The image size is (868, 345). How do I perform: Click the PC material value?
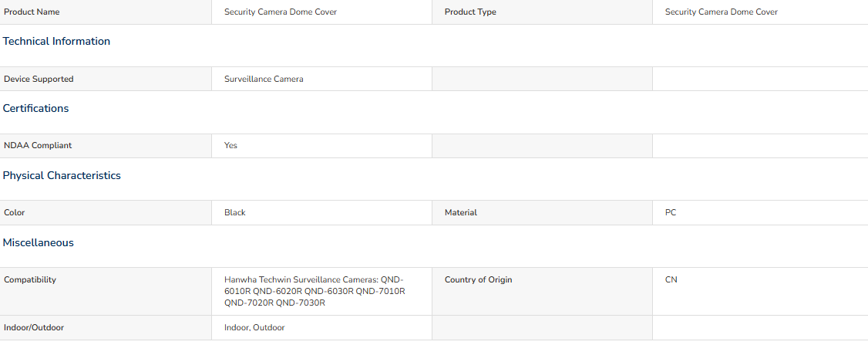click(671, 212)
